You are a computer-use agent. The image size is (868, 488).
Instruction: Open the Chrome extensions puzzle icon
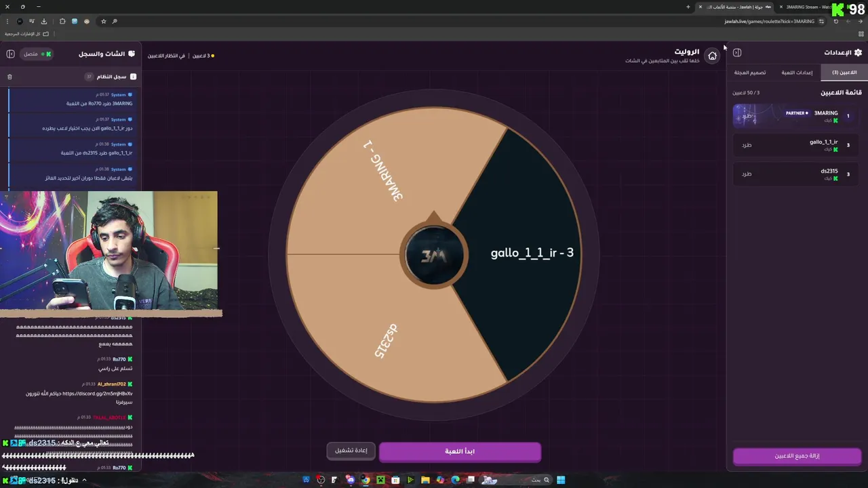click(x=62, y=21)
